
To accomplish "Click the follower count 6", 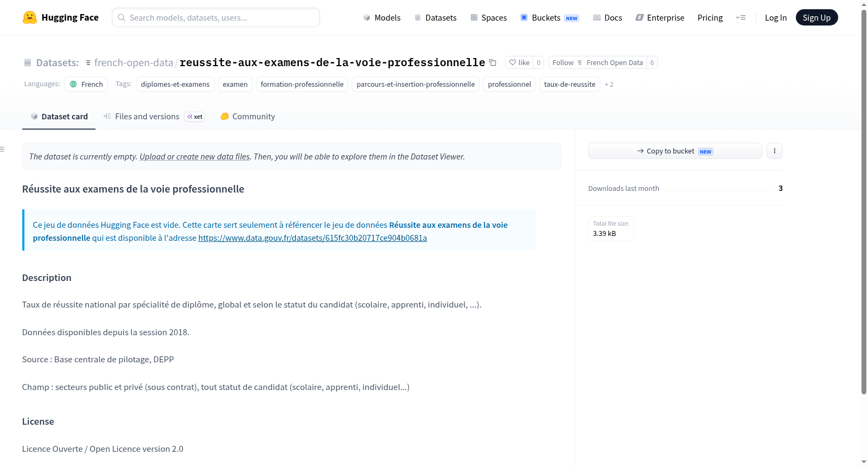I will (652, 62).
